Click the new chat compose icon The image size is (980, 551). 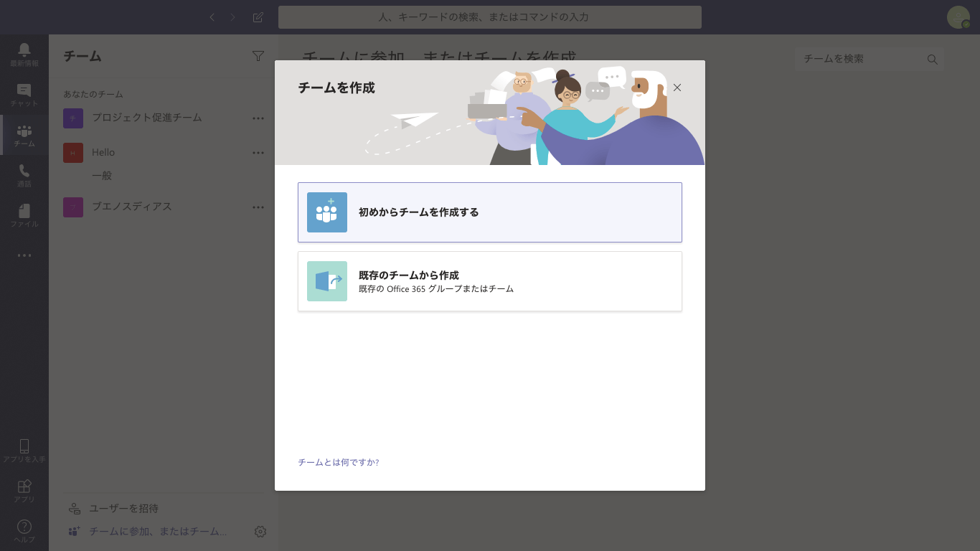pyautogui.click(x=258, y=17)
